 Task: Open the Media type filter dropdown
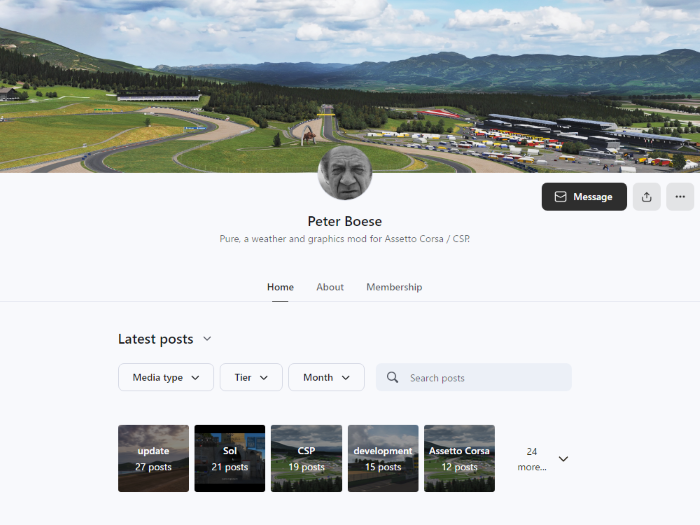pyautogui.click(x=166, y=378)
